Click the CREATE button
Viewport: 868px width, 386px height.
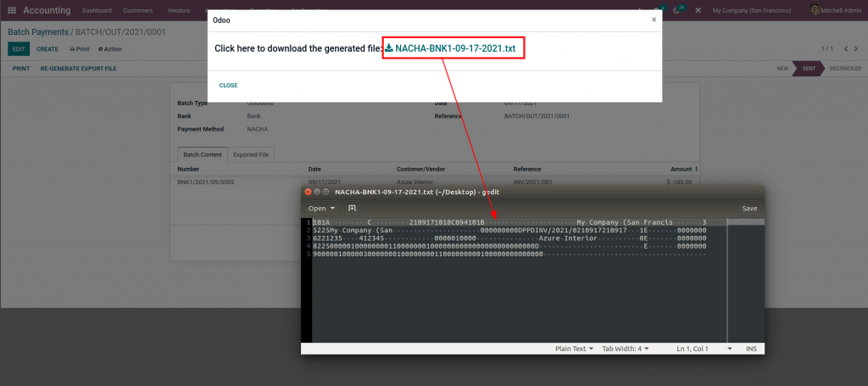(47, 49)
